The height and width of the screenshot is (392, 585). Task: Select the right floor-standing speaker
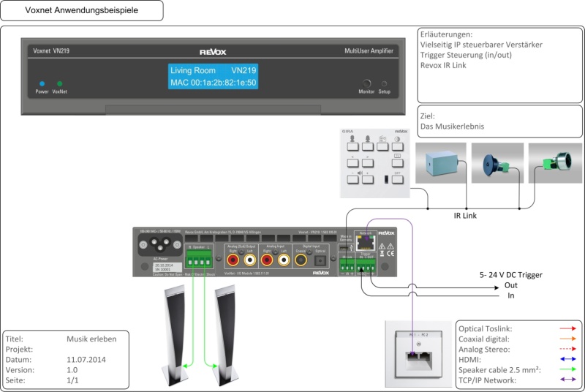click(x=227, y=335)
